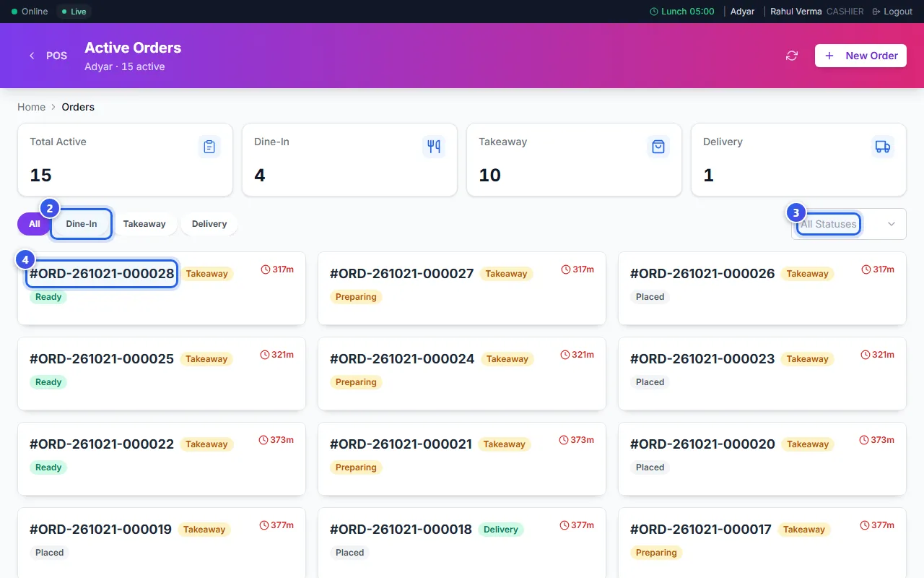This screenshot has height=578, width=924.
Task: Click clock icon on order 000028
Action: (x=266, y=269)
